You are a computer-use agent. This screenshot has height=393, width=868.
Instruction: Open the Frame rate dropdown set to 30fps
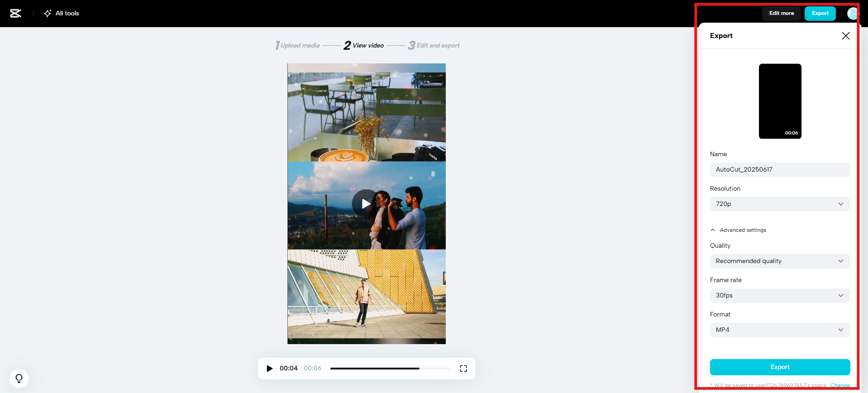(x=780, y=296)
